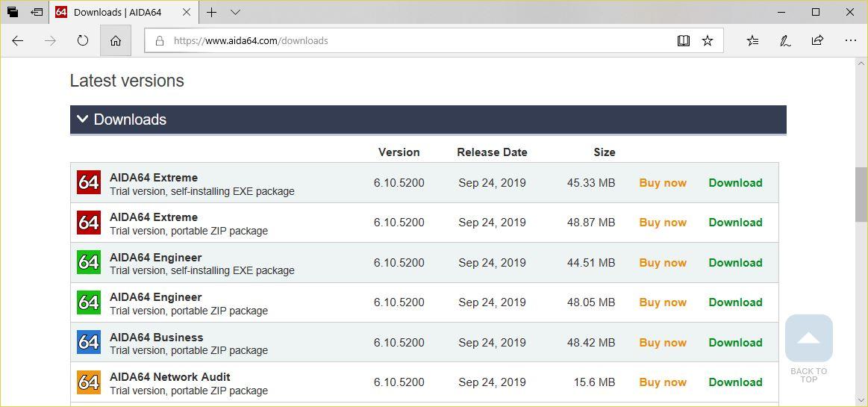Image resolution: width=868 pixels, height=407 pixels.
Task: Click Buy now for AIDA64 Business
Action: (x=663, y=342)
